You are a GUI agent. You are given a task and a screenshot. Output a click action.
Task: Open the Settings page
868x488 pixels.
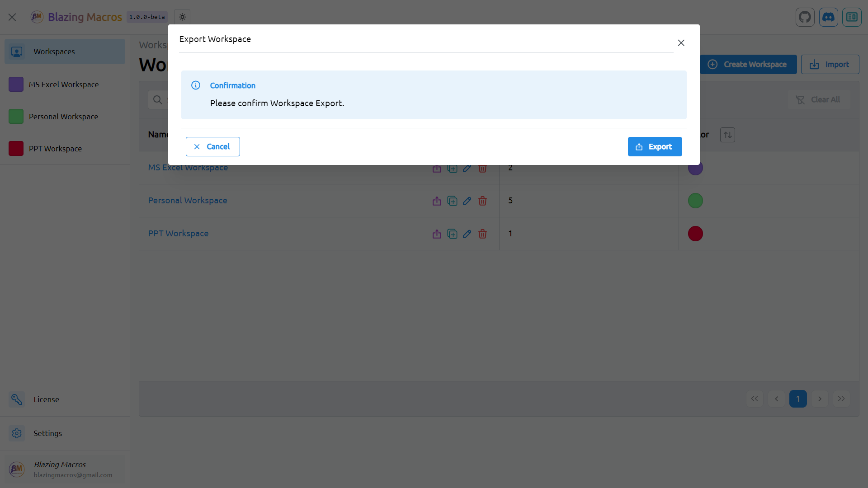(x=65, y=433)
